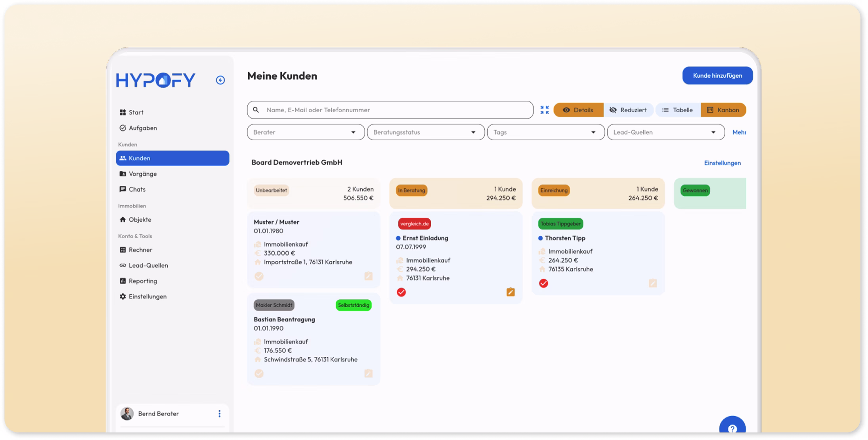The width and height of the screenshot is (868, 440).
Task: Open Ernst Einladung customer name
Action: (425, 238)
